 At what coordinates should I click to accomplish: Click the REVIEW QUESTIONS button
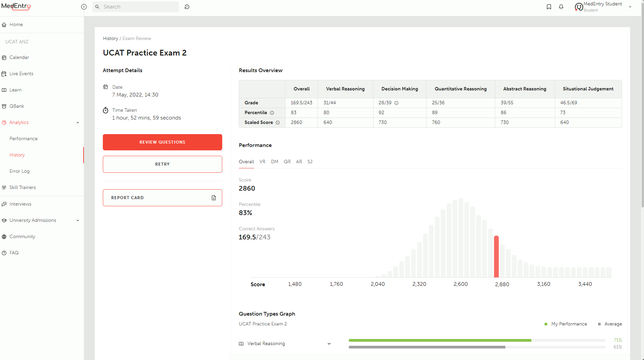tap(162, 142)
